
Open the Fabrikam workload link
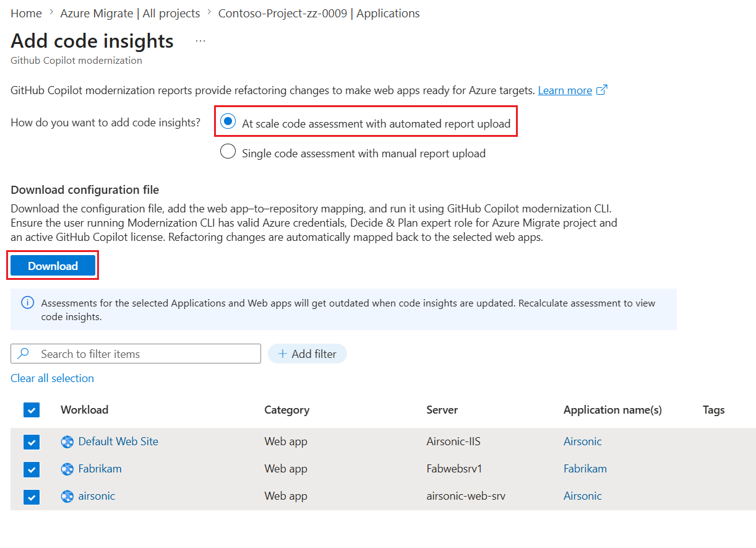point(100,469)
